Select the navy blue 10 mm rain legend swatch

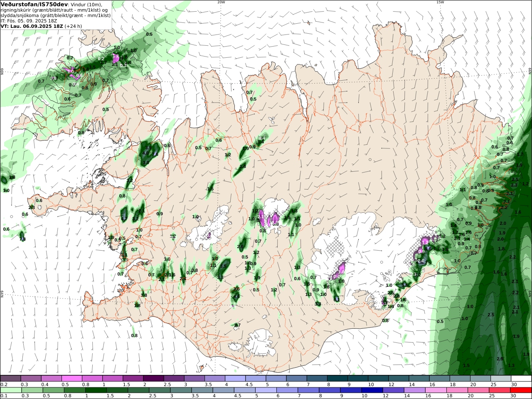click(371, 390)
